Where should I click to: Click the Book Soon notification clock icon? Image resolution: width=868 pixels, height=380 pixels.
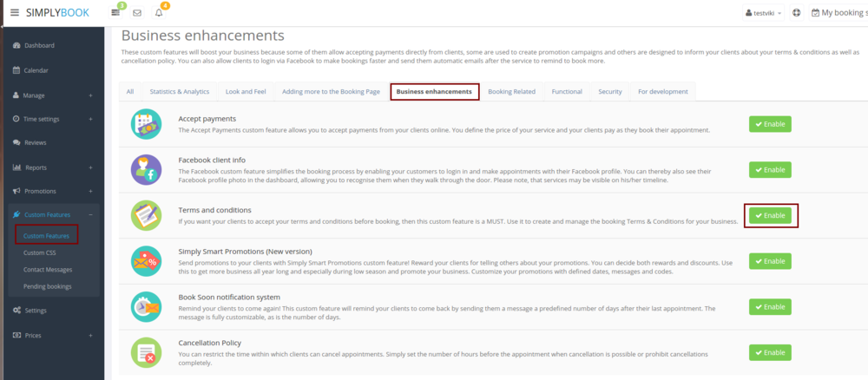pyautogui.click(x=146, y=306)
